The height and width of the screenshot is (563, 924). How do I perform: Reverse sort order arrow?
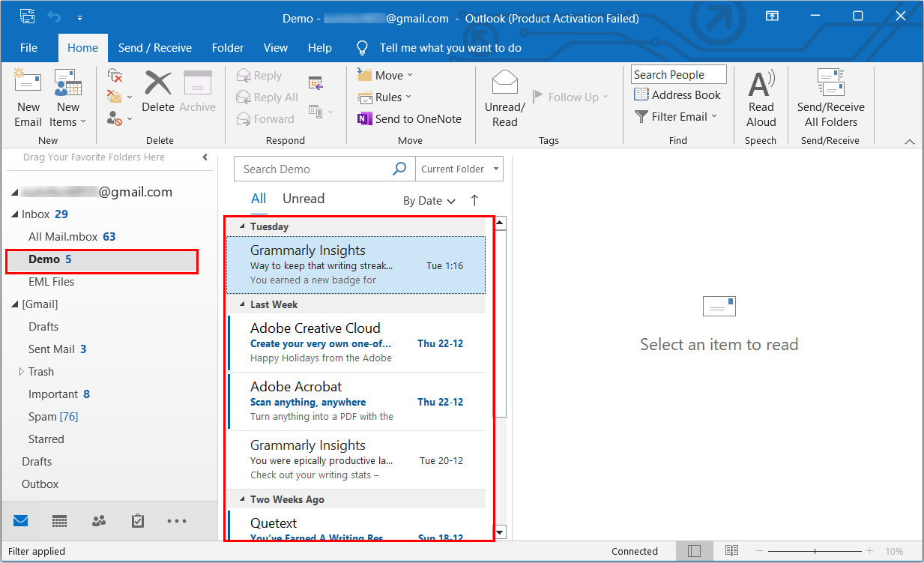point(474,200)
